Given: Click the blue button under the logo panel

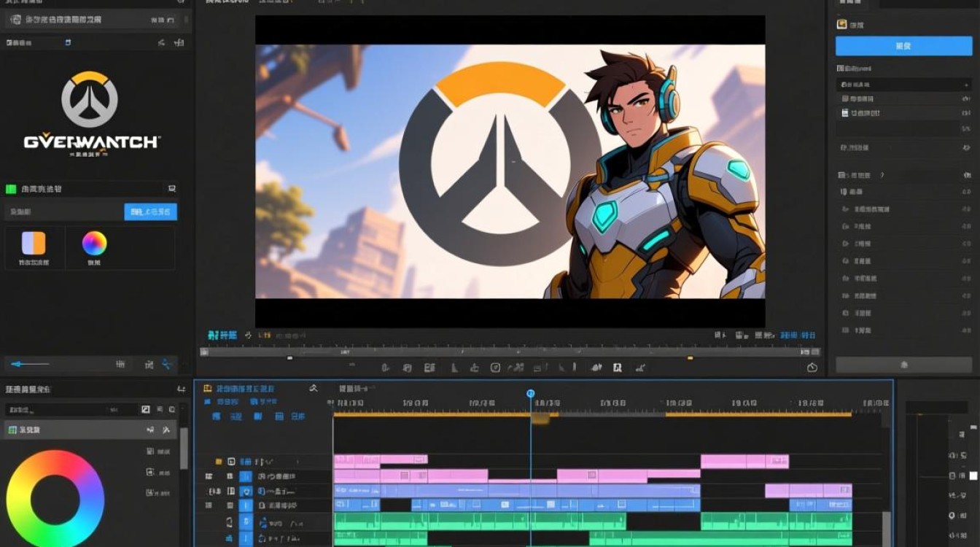Looking at the screenshot, I should 151,212.
